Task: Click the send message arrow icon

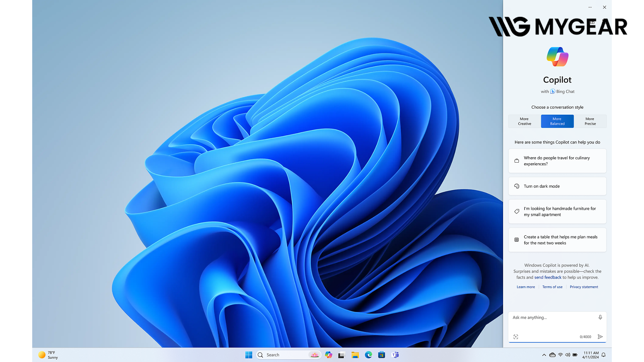Action: [600, 337]
